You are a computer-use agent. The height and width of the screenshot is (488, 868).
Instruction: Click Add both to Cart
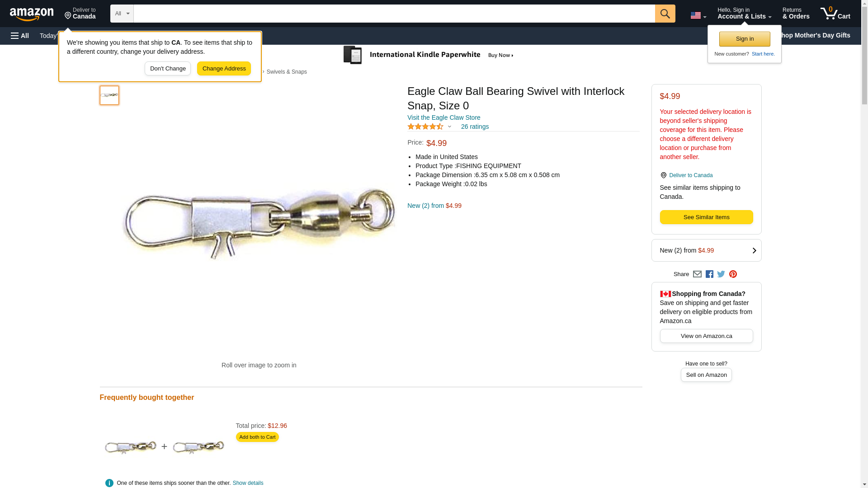point(257,437)
